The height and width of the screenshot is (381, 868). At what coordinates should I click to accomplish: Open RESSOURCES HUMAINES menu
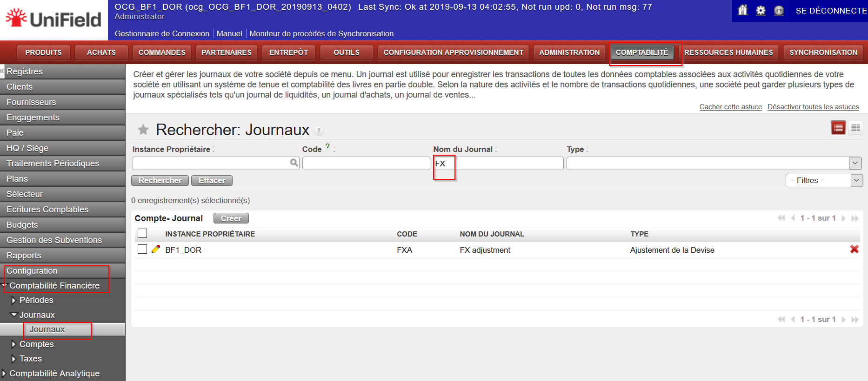(728, 53)
